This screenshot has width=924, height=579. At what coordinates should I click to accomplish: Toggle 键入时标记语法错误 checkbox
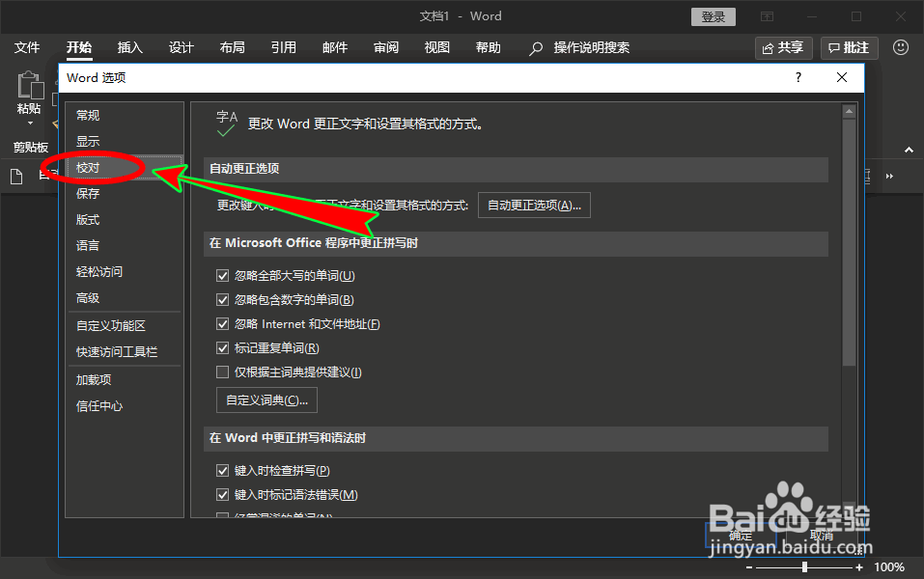click(223, 495)
